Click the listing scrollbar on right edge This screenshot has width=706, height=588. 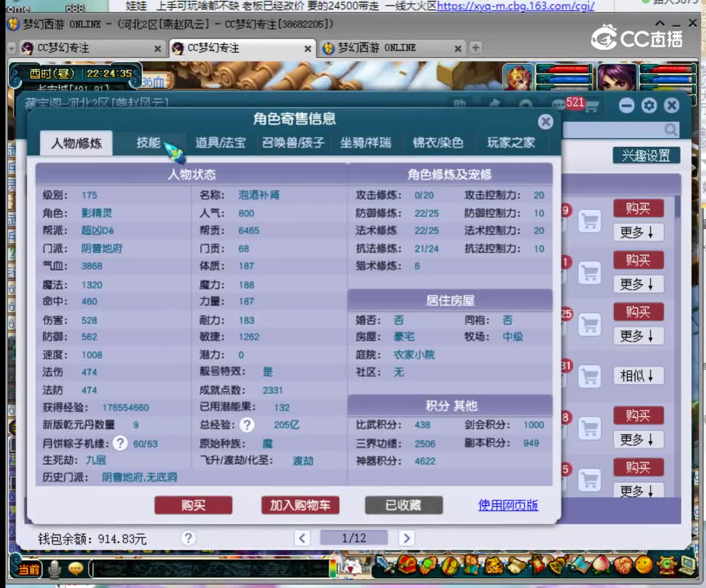pos(678,207)
